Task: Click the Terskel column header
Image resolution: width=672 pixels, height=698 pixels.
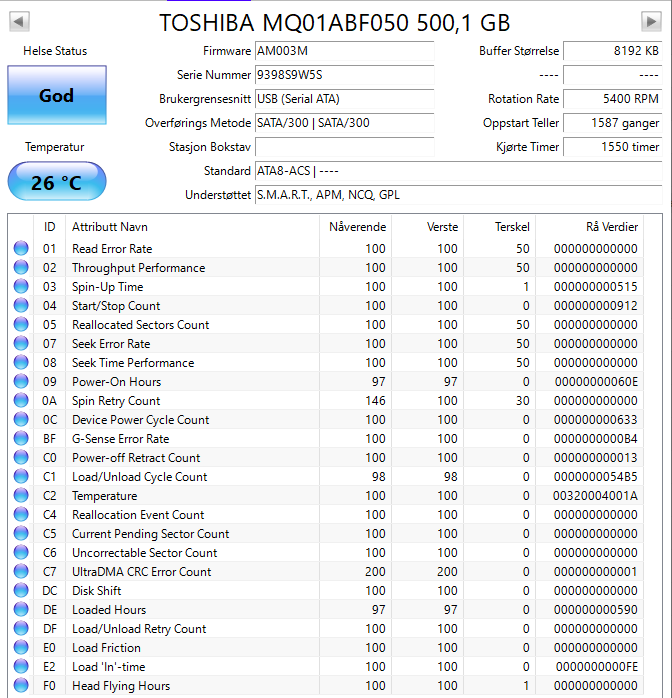Action: pyautogui.click(x=511, y=227)
